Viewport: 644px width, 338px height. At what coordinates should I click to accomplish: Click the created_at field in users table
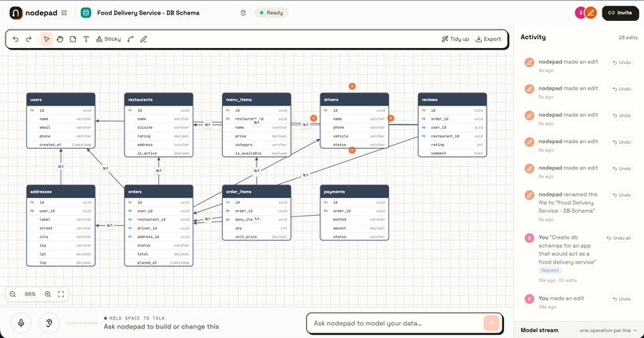point(61,145)
